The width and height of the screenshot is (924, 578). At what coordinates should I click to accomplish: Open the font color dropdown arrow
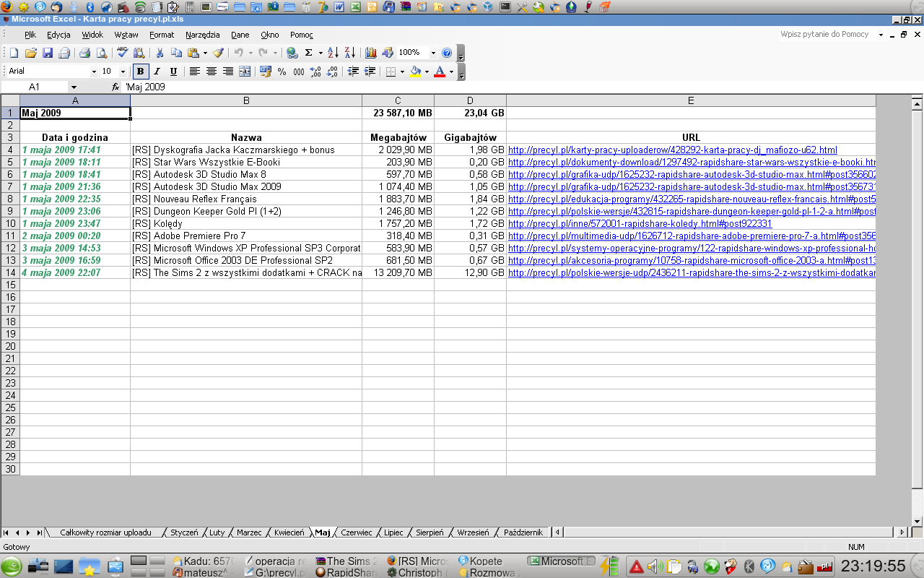tap(451, 72)
